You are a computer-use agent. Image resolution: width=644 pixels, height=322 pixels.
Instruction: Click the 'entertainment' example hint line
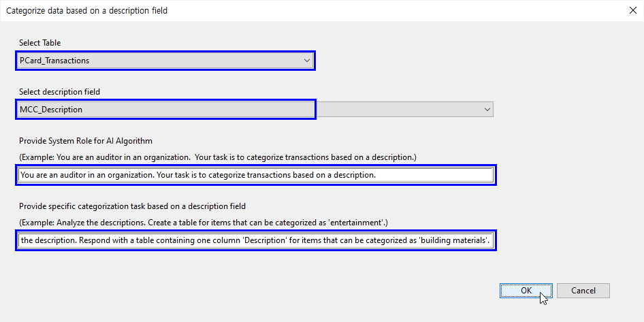[203, 223]
